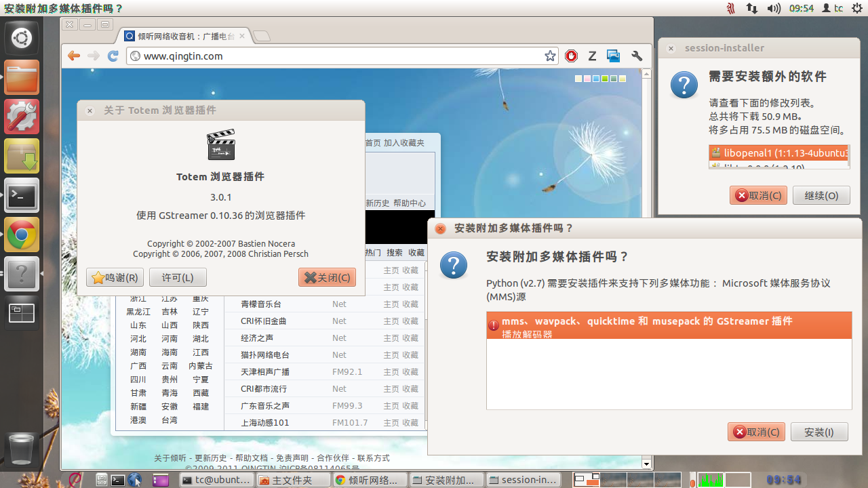Select 内蒙古 region link
Screen dimensions: 868x488
point(201,366)
